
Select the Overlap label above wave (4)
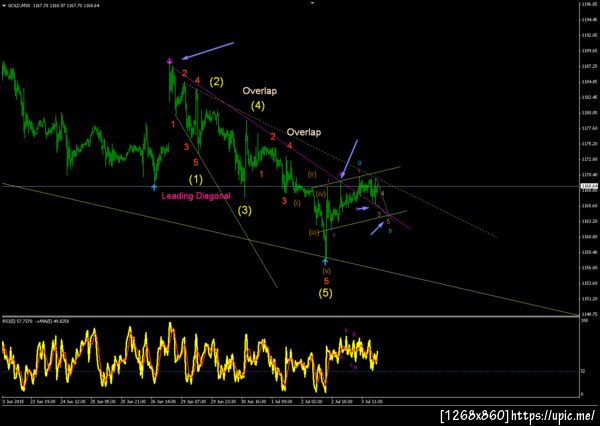(x=259, y=91)
